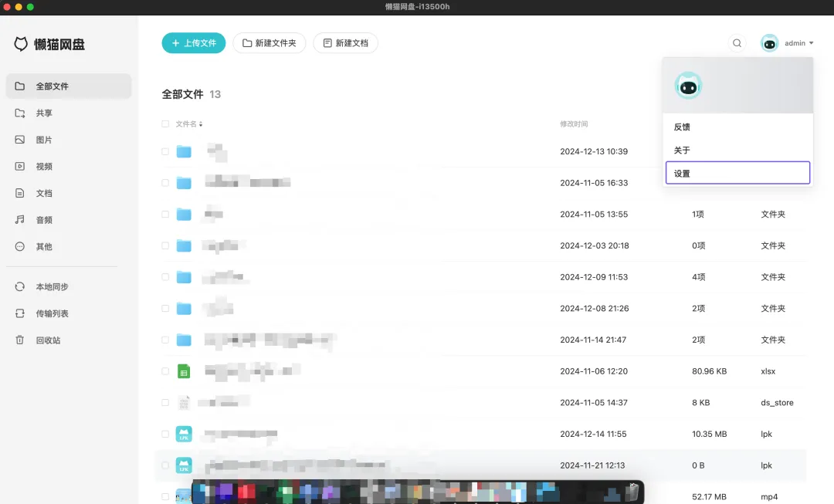Check the box for 2024-11-14 21:47 row
834x504 pixels.
[x=165, y=340]
